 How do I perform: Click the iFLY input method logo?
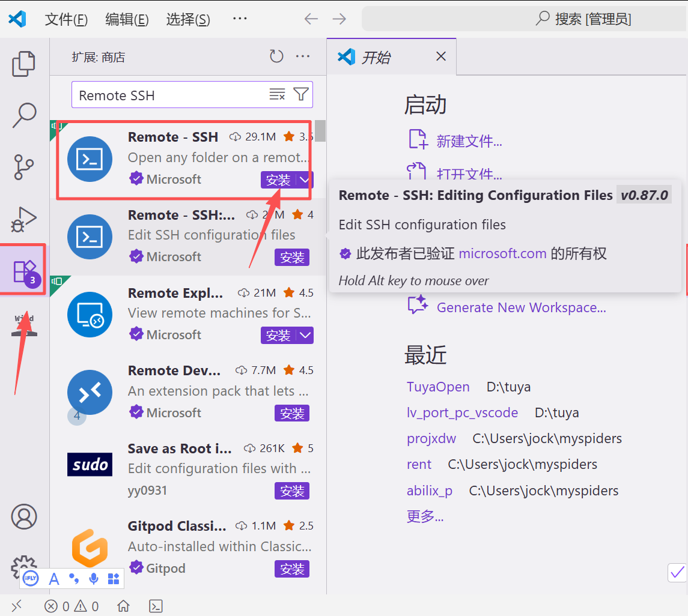pos(30,578)
